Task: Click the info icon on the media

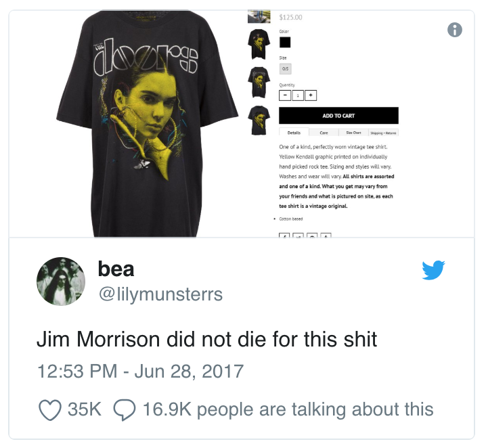Action: pyautogui.click(x=454, y=30)
